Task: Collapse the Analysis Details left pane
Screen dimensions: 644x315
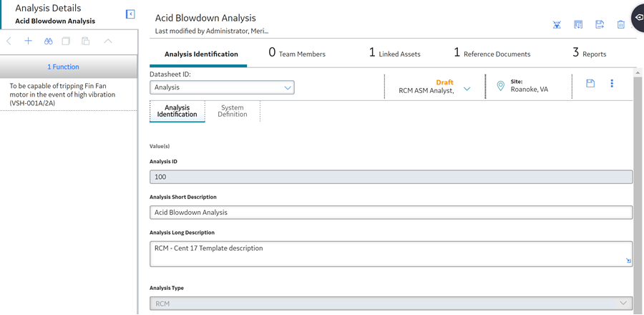Action: click(130, 14)
